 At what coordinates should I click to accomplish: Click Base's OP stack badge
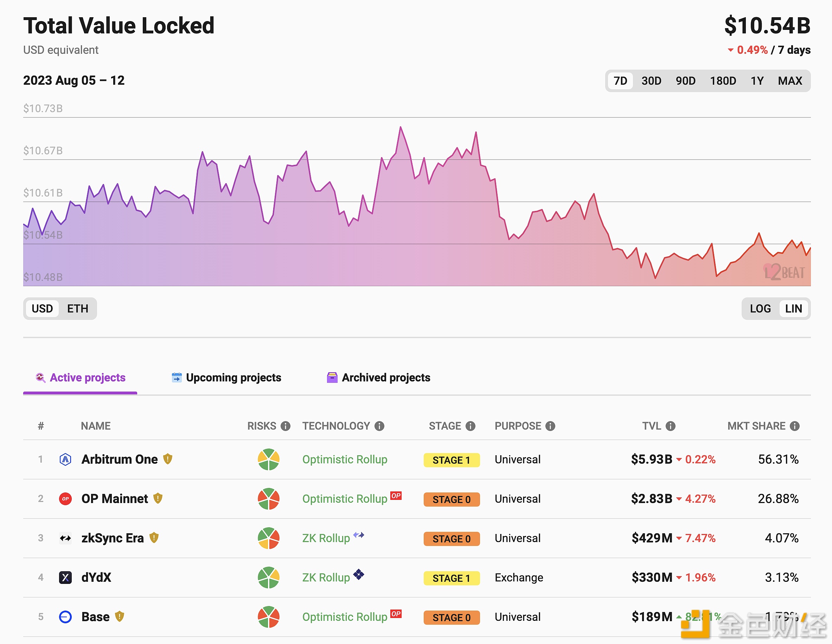tap(396, 613)
